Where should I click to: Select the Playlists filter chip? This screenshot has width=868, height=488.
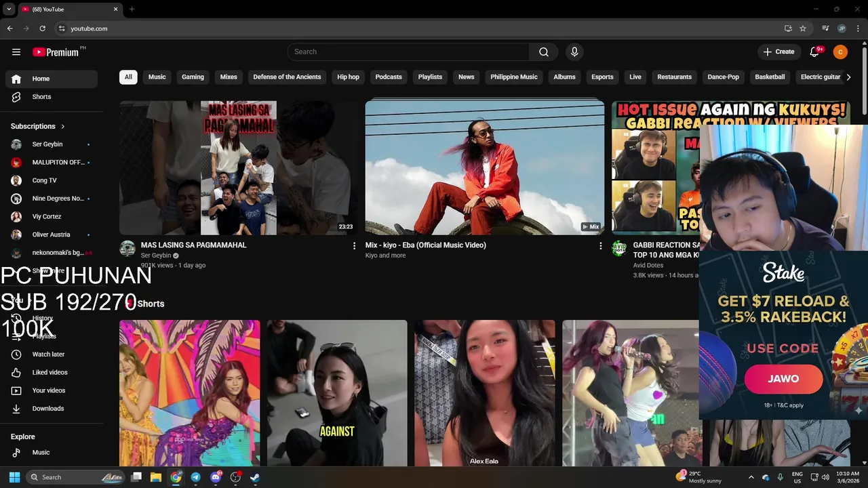430,77
